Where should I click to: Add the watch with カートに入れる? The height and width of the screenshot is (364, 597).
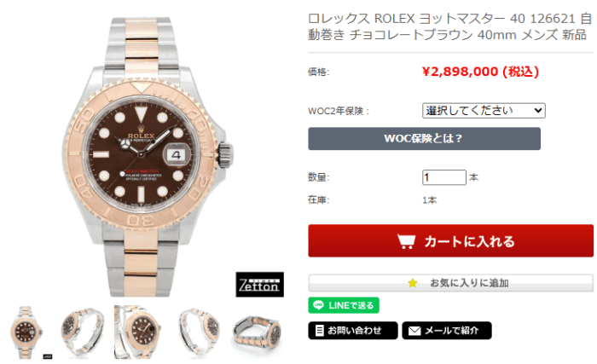click(x=451, y=240)
